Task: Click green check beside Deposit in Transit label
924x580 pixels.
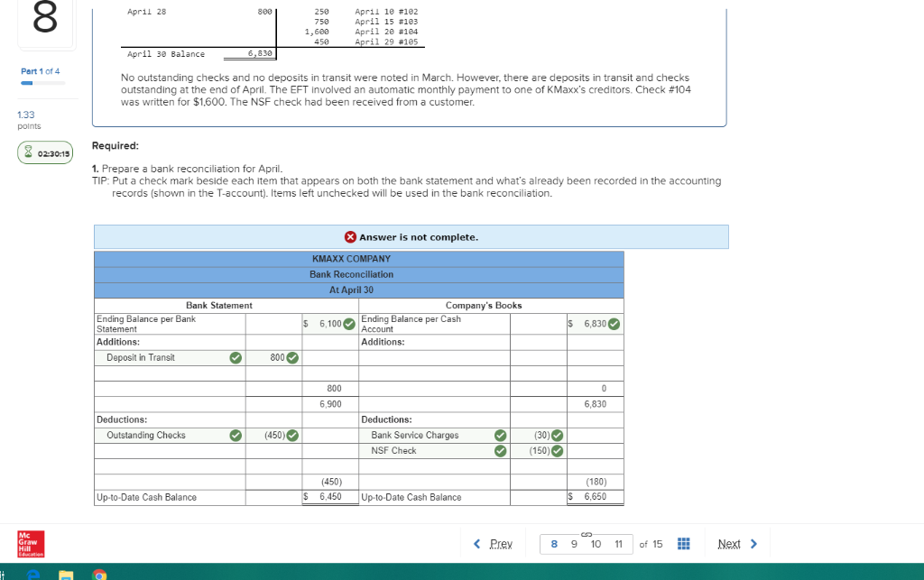Action: (x=236, y=357)
